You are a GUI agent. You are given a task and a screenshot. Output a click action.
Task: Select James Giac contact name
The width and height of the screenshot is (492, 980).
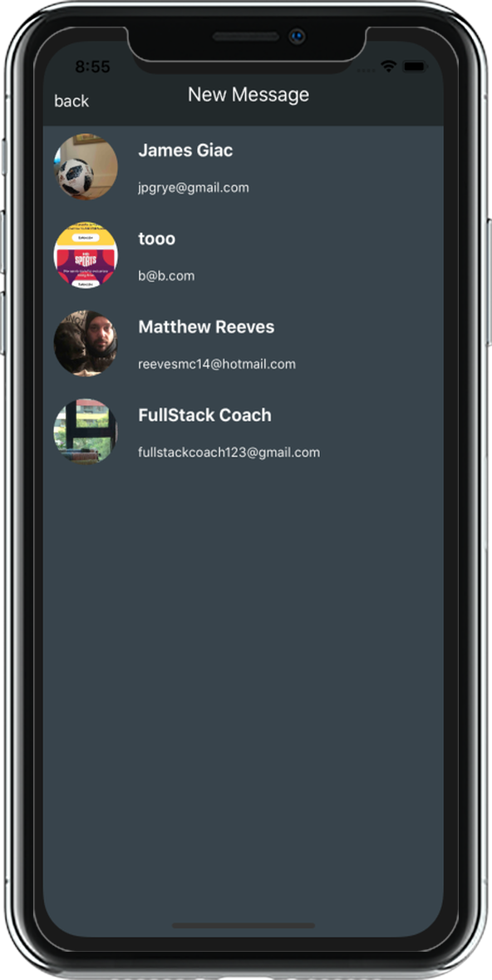click(x=185, y=150)
